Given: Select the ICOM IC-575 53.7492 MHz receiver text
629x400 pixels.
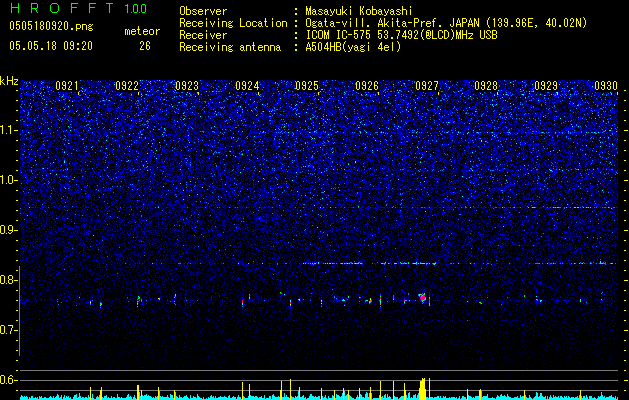Looking at the screenshot, I should point(401,35).
